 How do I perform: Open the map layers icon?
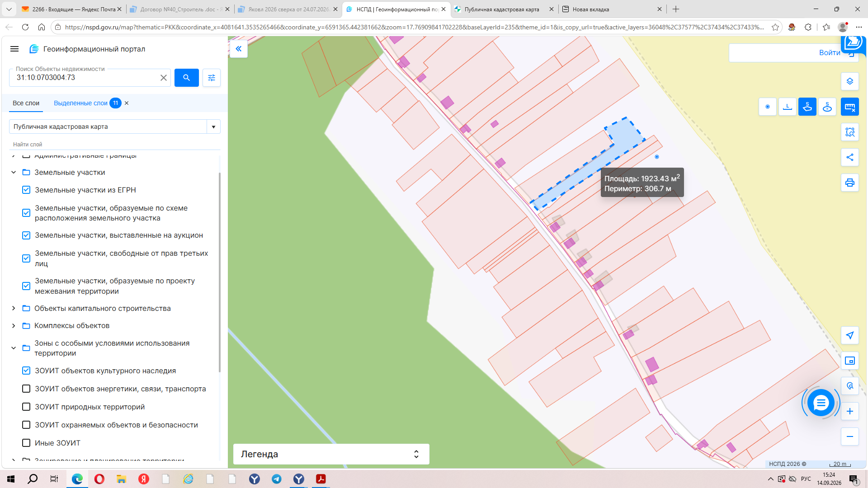(850, 81)
